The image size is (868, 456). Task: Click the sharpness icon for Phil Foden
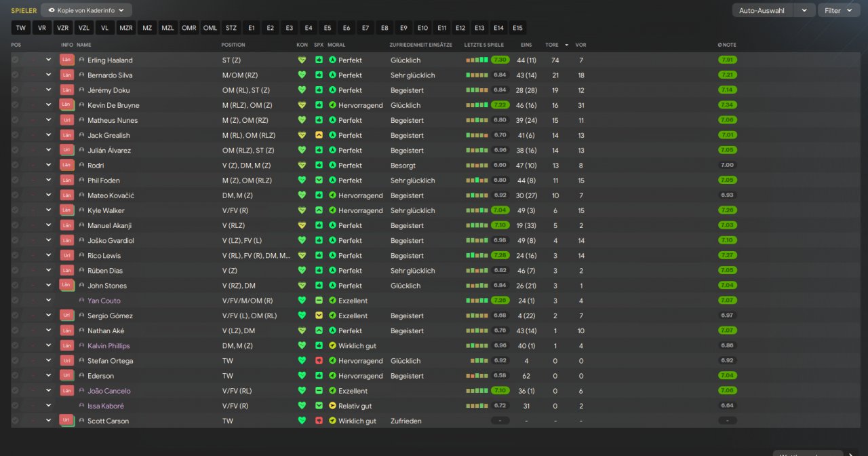coord(319,180)
